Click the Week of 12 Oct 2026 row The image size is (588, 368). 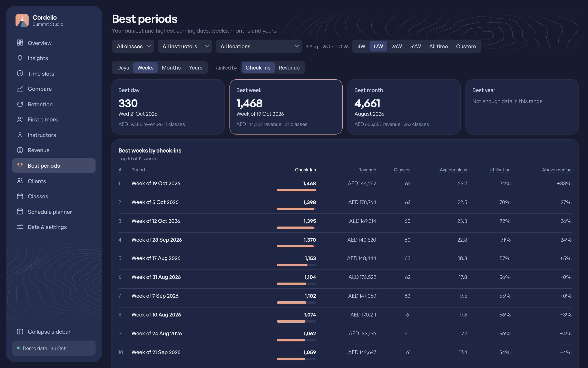(x=345, y=223)
